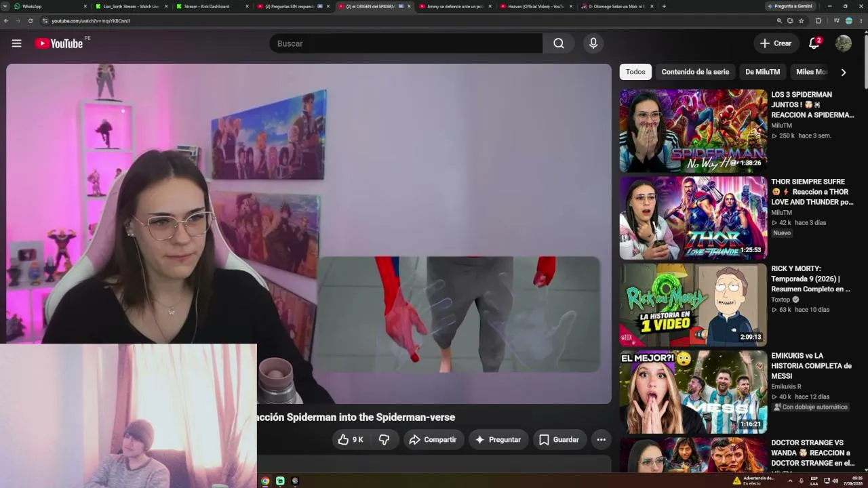Click the Guardar save button

tap(559, 440)
